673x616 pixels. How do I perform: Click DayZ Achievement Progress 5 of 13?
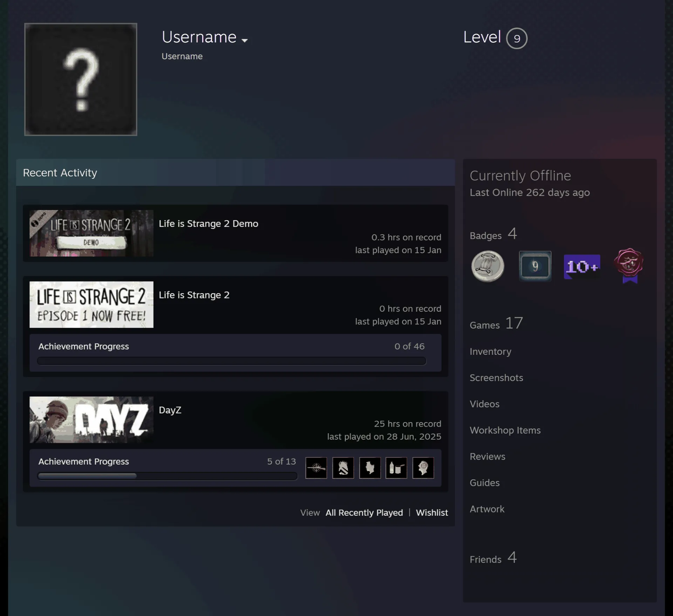(281, 462)
